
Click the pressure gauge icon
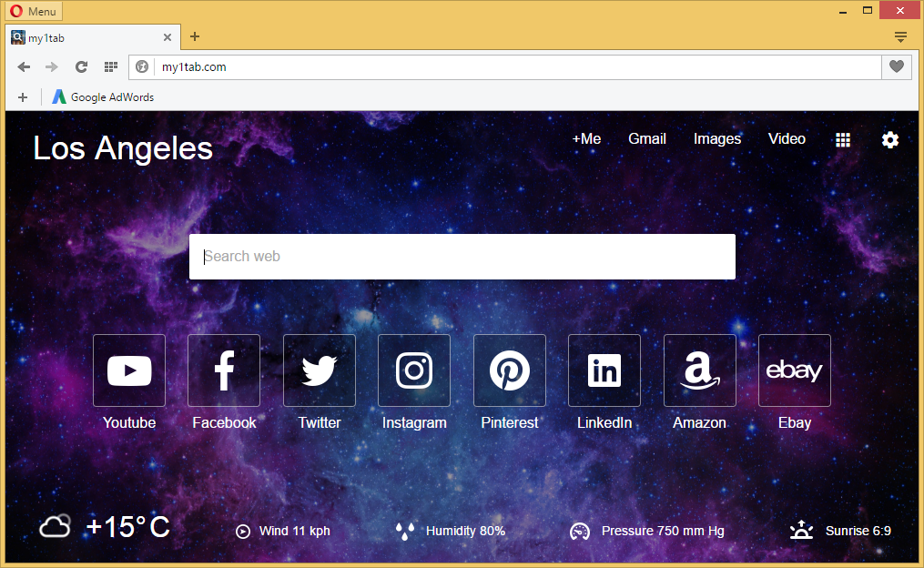(580, 532)
